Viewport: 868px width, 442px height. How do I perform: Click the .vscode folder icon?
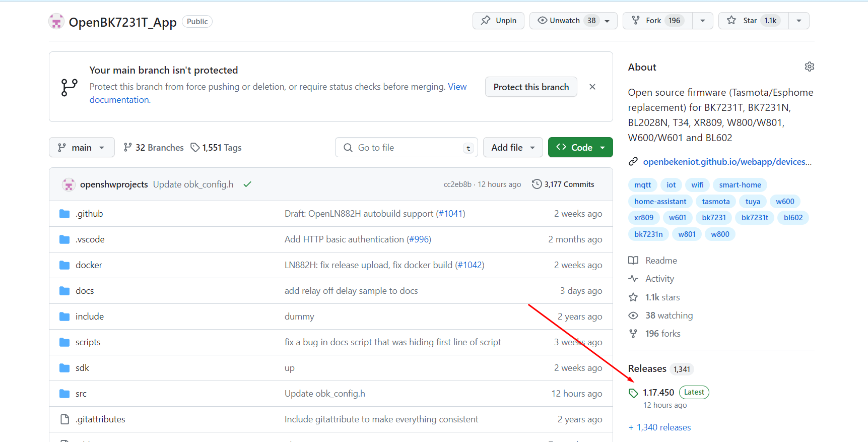[x=64, y=239]
